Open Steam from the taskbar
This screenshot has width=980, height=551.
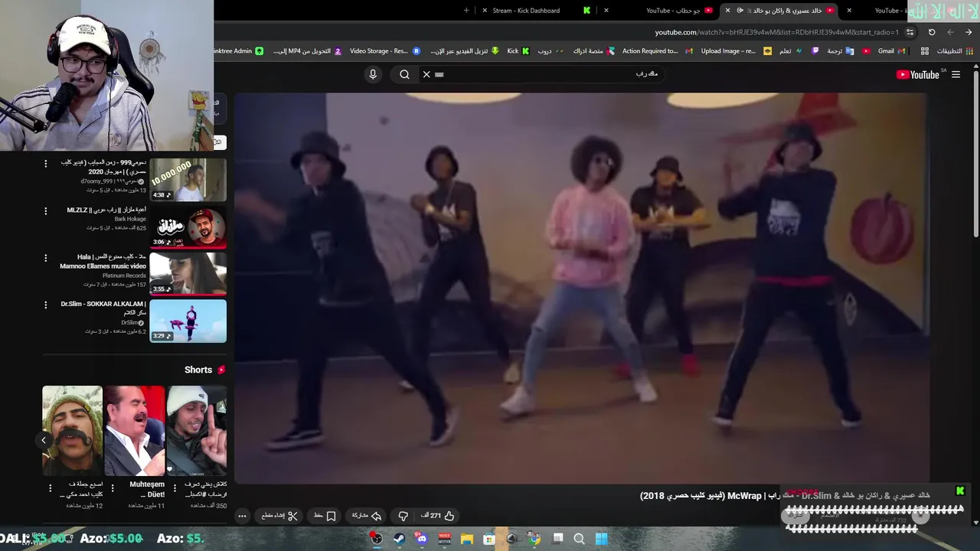pyautogui.click(x=399, y=539)
